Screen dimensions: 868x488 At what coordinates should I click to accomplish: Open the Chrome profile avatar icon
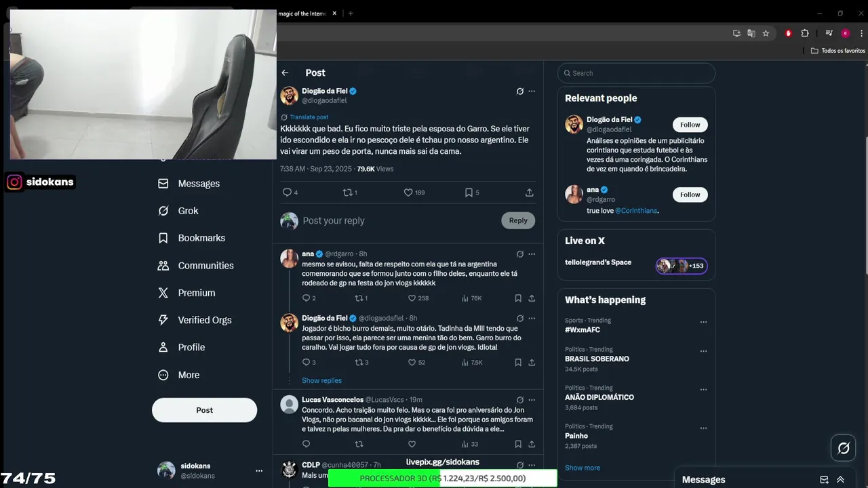(845, 33)
